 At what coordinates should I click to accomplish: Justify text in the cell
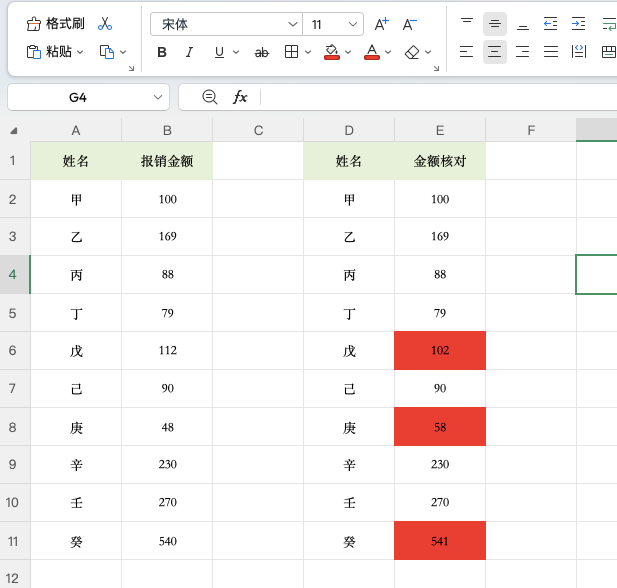point(550,52)
